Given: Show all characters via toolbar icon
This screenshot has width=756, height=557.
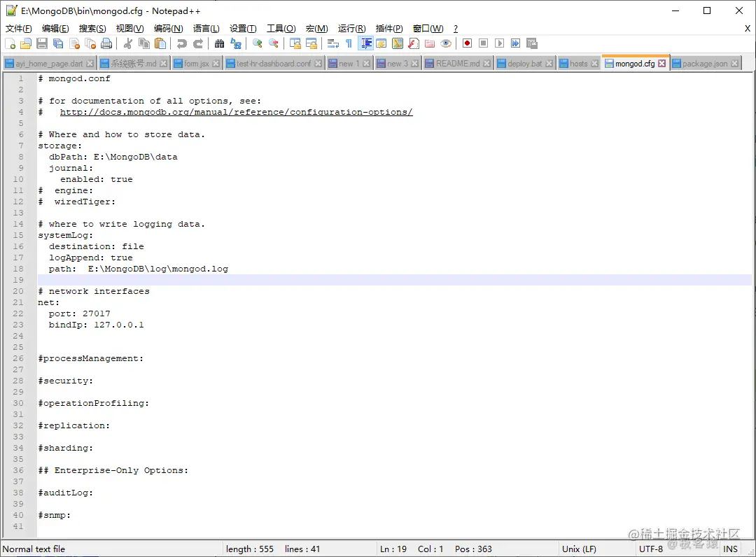Looking at the screenshot, I should (x=348, y=43).
